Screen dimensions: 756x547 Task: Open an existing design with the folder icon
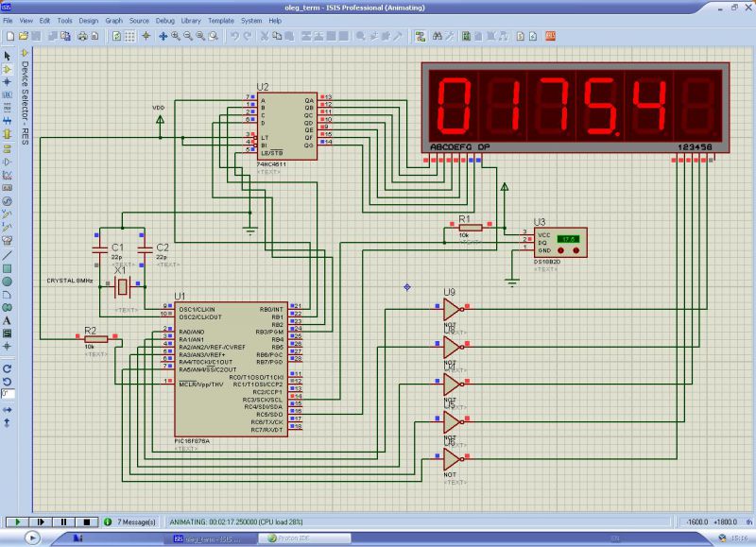coord(23,36)
